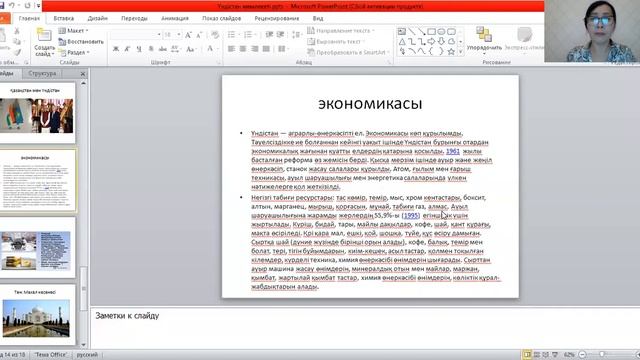
Task: Open the Вставка ribbon tab
Action: (x=64, y=18)
